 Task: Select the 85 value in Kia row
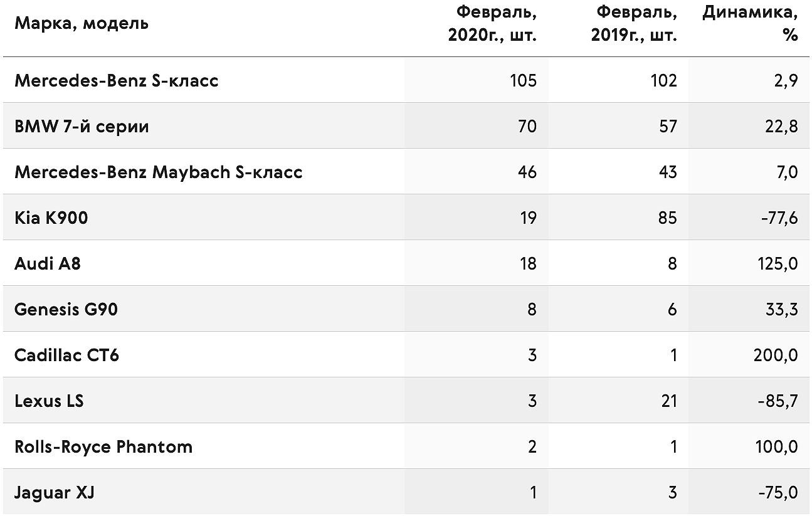click(x=668, y=218)
